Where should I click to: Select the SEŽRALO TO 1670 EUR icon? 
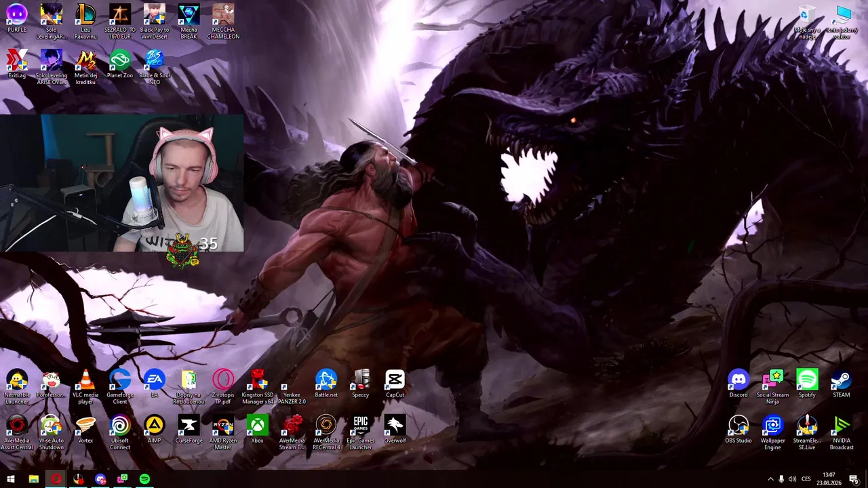click(120, 21)
